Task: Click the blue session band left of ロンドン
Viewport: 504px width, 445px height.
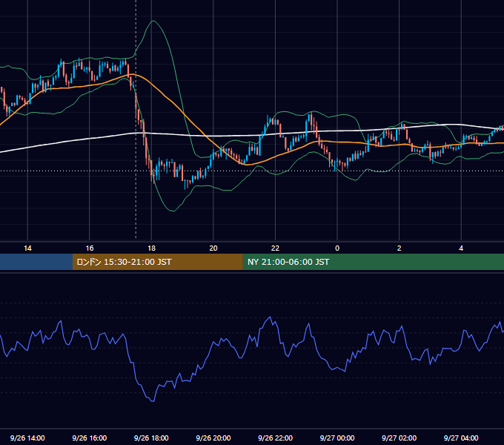Action: coord(36,262)
